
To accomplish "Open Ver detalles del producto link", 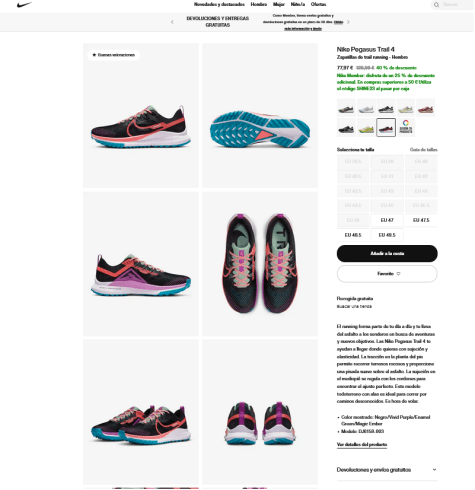I will (362, 444).
